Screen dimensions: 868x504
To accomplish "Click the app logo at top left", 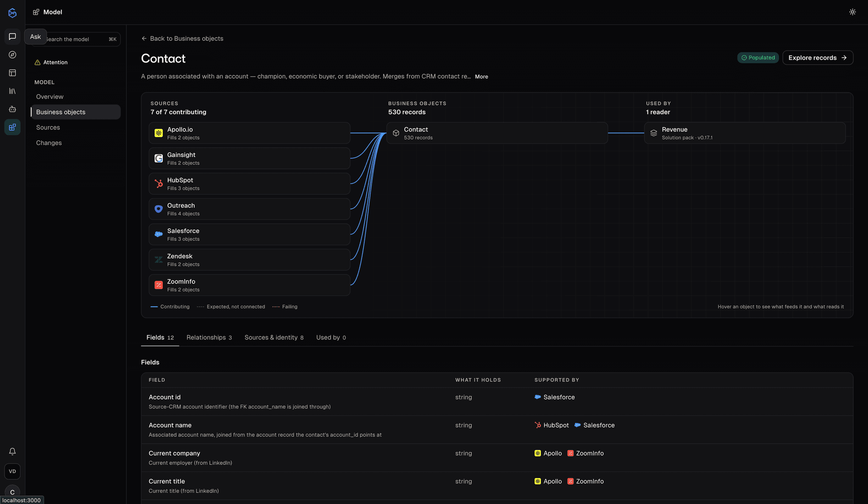I will pyautogui.click(x=12, y=13).
